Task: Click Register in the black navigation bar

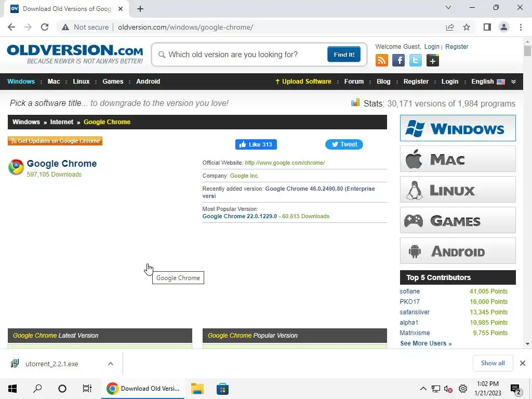Action: click(x=416, y=82)
